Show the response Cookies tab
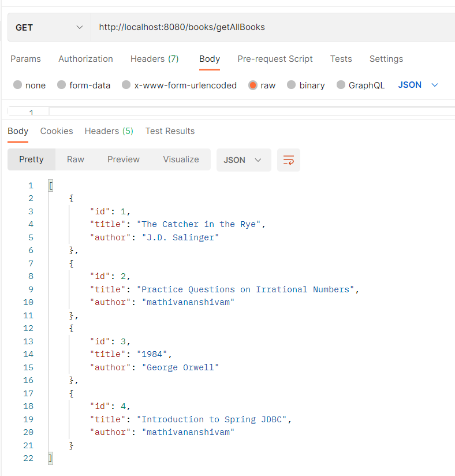 [57, 131]
